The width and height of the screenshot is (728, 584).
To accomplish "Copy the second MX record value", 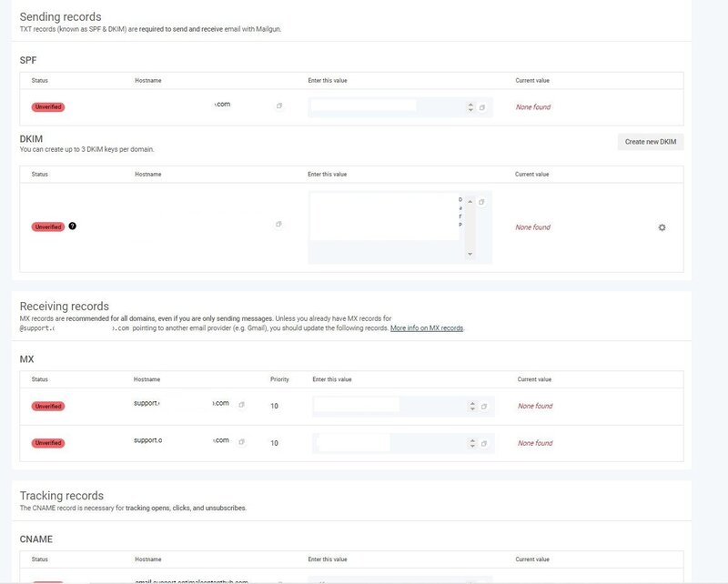I will [484, 443].
